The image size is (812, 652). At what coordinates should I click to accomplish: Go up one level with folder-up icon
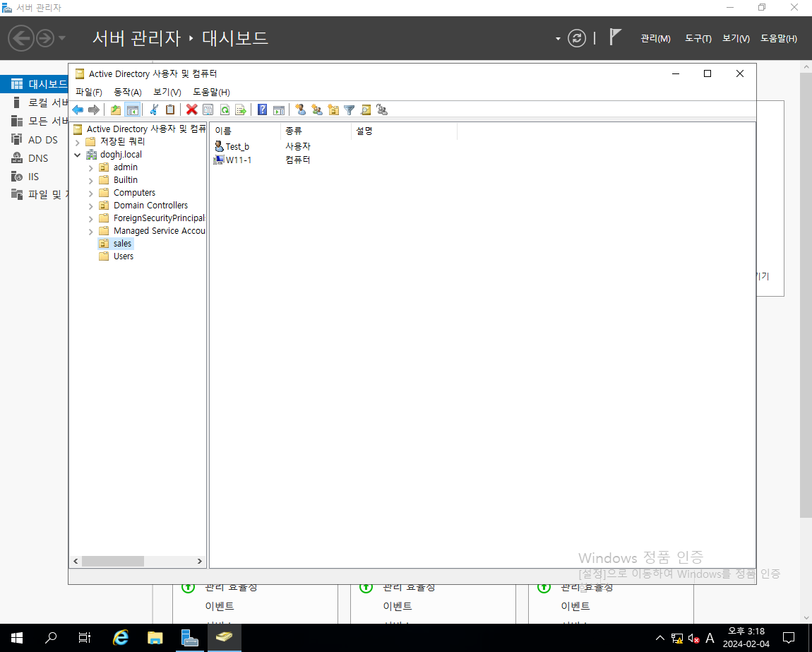coord(116,110)
